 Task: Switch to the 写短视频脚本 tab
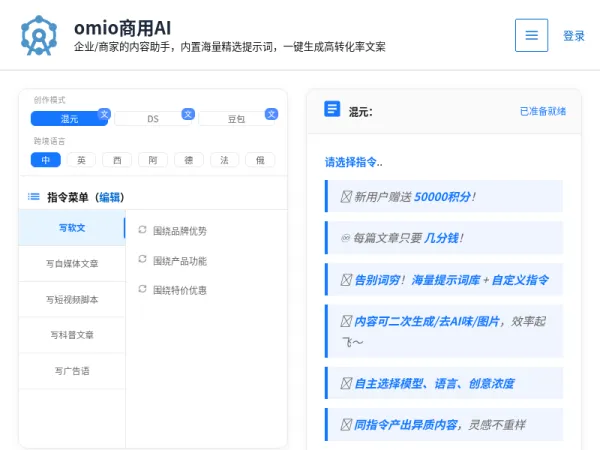click(72, 299)
